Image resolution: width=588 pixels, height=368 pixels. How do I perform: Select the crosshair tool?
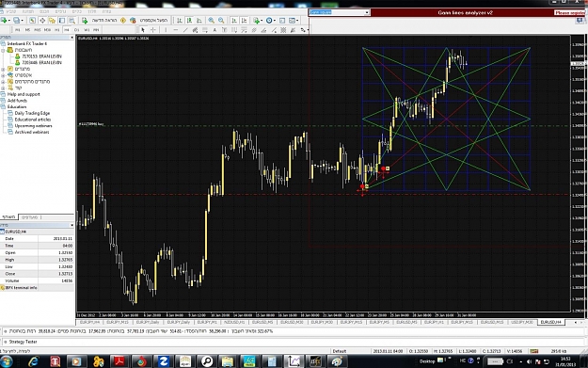[x=153, y=29]
